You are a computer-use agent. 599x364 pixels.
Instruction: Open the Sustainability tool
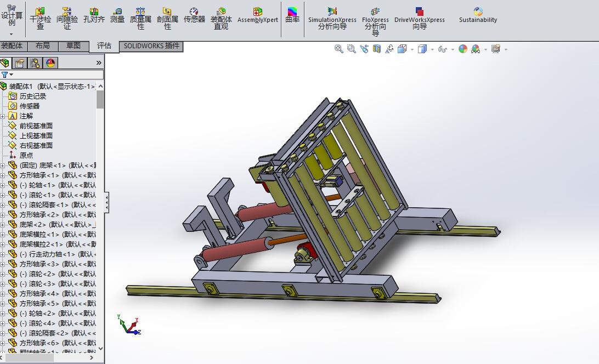coord(478,15)
